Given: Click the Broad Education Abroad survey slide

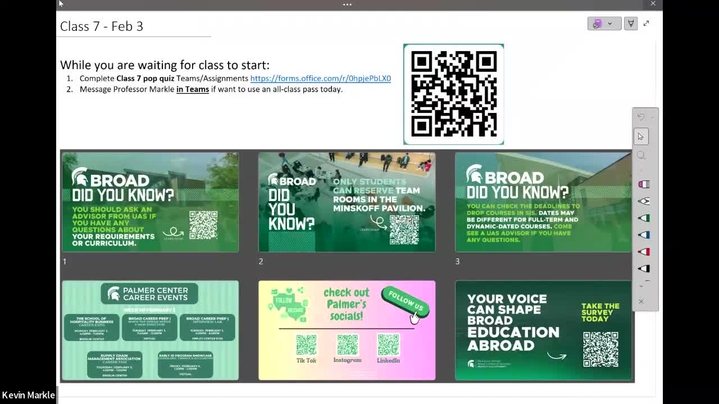Looking at the screenshot, I should pos(543,330).
